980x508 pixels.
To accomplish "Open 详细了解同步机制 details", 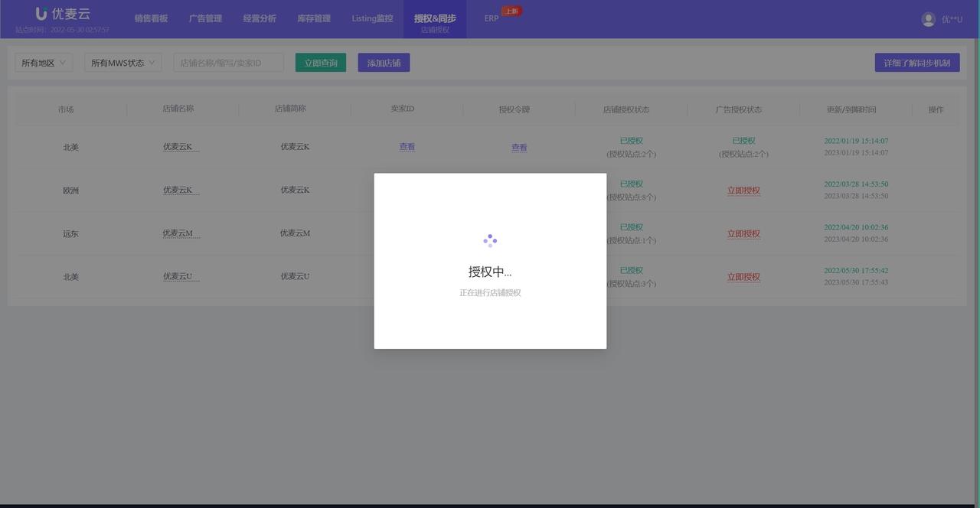I will 916,62.
